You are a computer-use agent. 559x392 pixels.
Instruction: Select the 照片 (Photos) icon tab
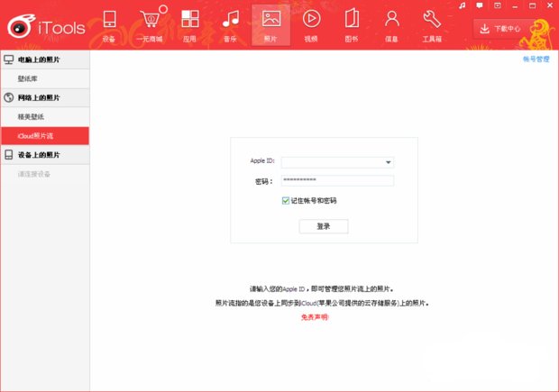point(271,25)
